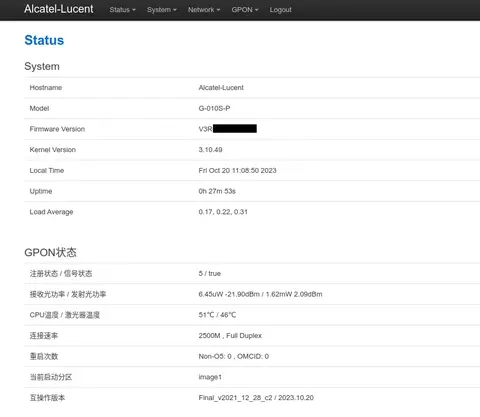Select kernel version 3.10.49
Screen dimensions: 480x417
210,150
